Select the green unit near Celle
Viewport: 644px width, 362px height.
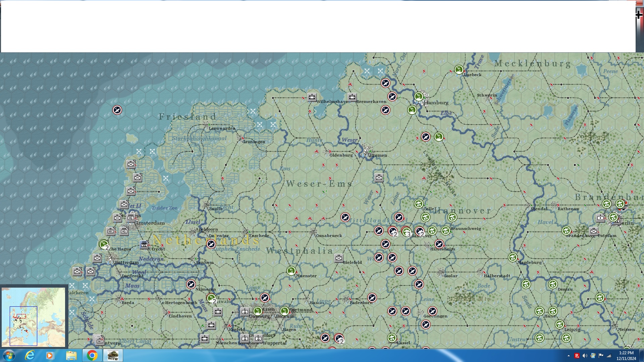419,204
